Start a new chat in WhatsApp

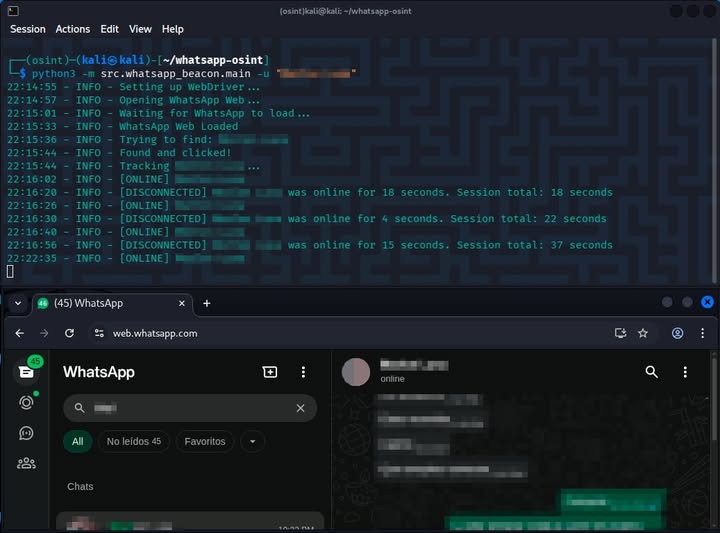[270, 372]
